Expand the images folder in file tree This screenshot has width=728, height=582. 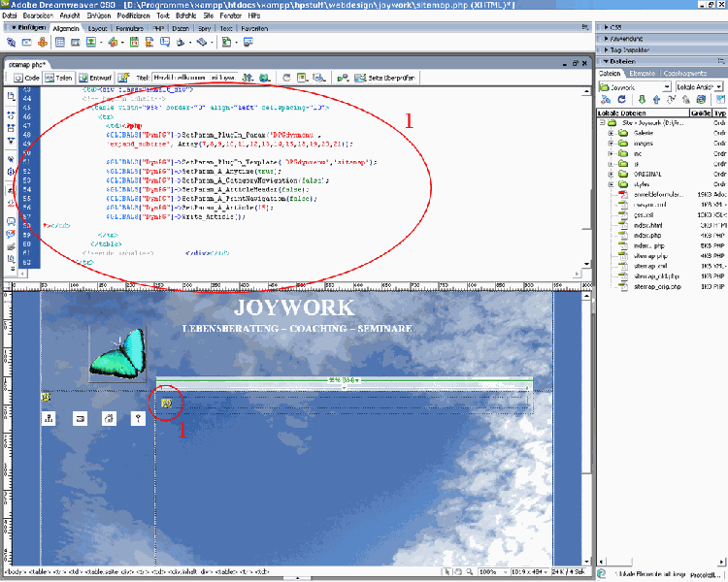[612, 145]
